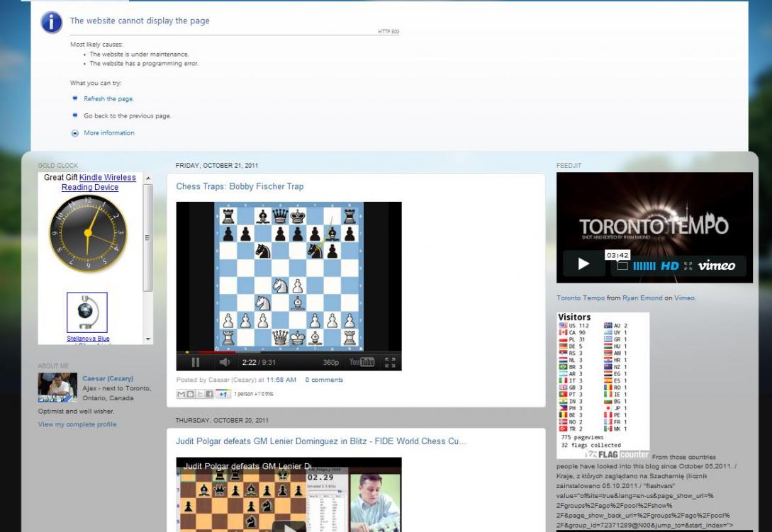Click the YouTube logo in video player
Screen dimensions: 772x532
(x=362, y=362)
